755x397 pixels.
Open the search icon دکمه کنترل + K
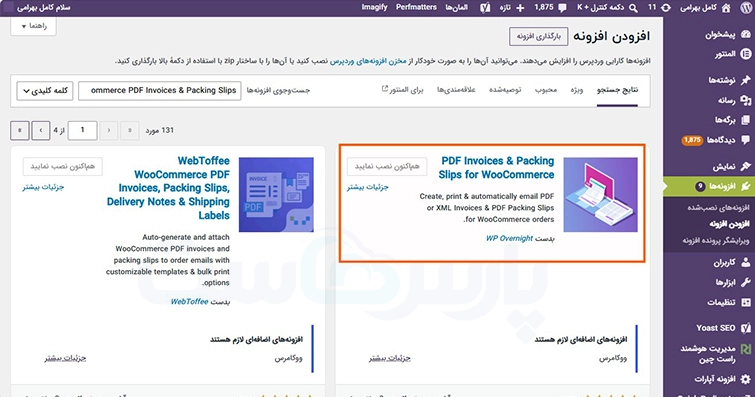[633, 8]
